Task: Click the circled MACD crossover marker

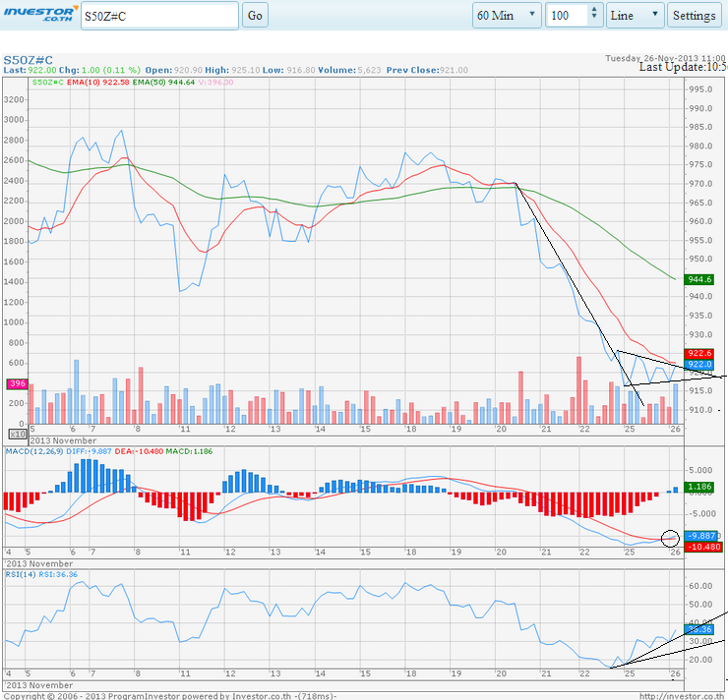Action: click(x=670, y=538)
